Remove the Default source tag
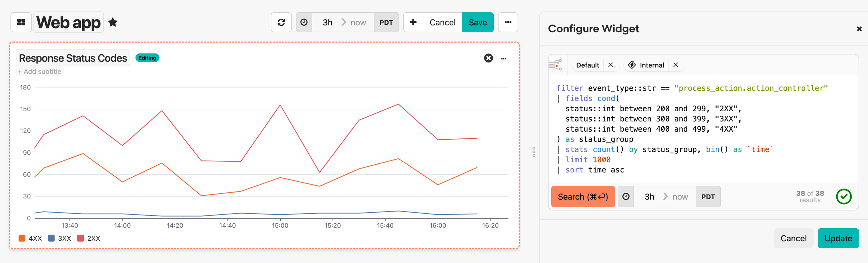Screen dimensions: 868x263 611,65
